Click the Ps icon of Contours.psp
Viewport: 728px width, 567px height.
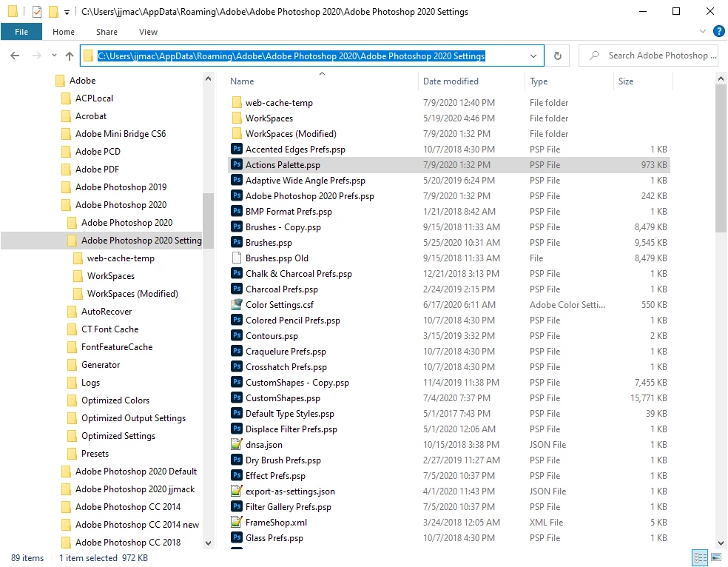(x=237, y=335)
